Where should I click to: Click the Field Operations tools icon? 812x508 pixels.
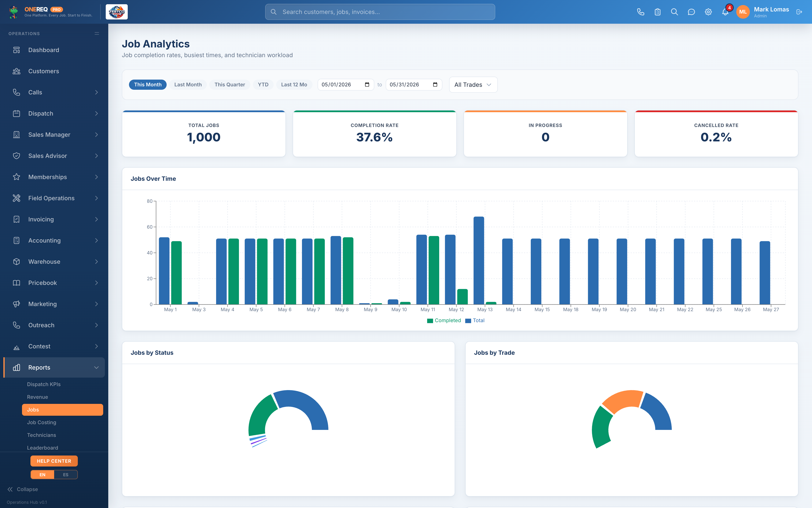(x=16, y=198)
